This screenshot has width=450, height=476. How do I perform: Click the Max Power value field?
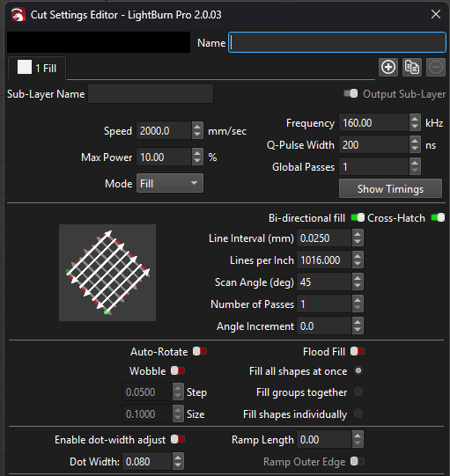click(164, 157)
